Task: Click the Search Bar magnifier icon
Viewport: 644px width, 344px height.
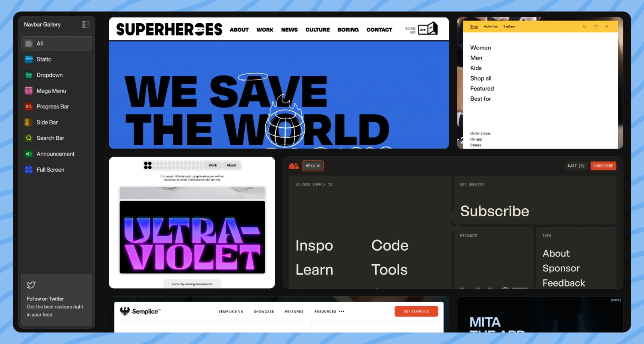Action: (29, 138)
